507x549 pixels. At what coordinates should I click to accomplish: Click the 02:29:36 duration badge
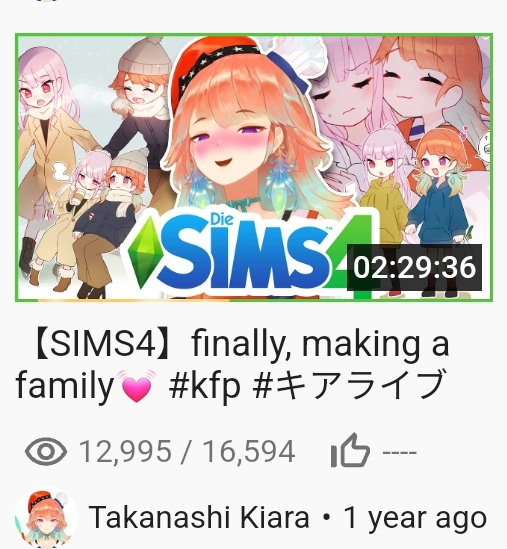(x=414, y=267)
